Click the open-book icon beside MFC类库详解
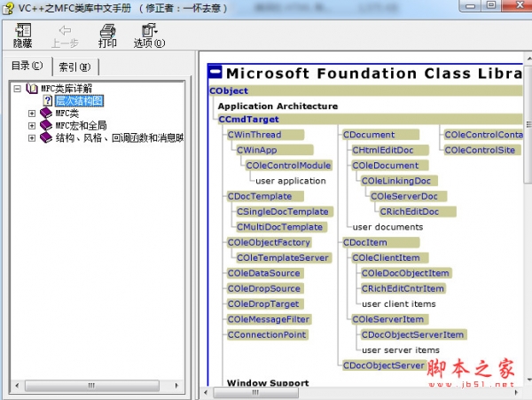532x400 pixels. click(32, 89)
